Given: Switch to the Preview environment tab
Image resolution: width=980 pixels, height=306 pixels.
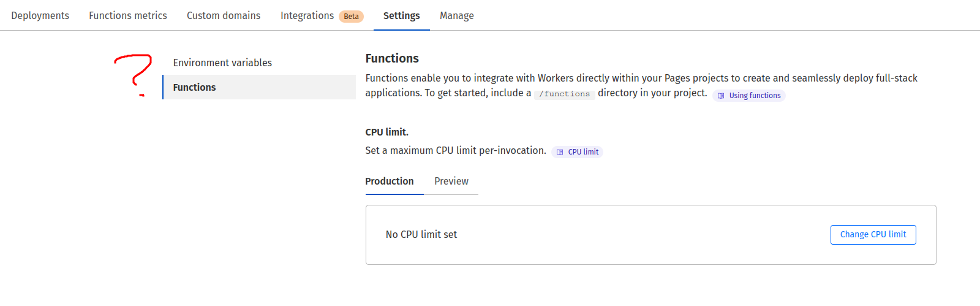Looking at the screenshot, I should pos(451,181).
